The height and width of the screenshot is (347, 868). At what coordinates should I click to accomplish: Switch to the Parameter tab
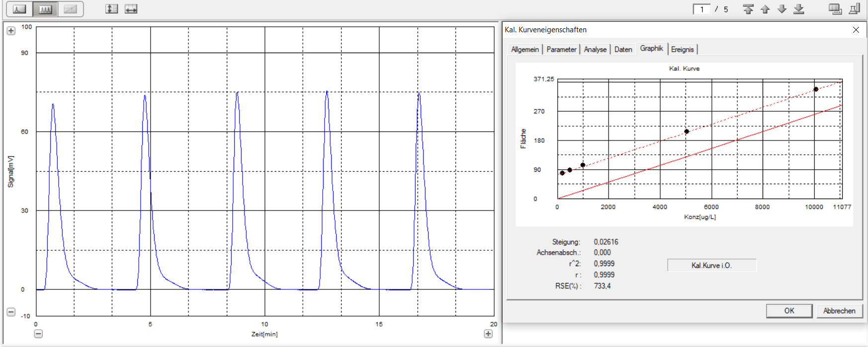561,50
